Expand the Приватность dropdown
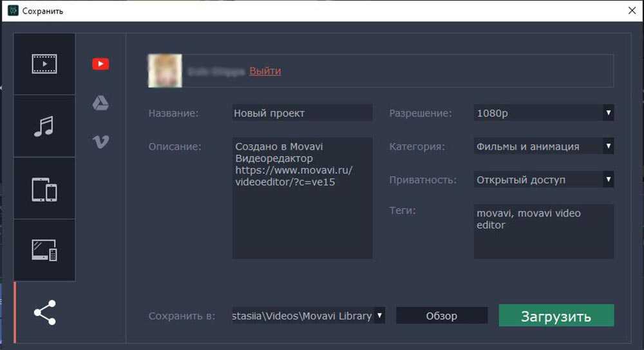Screen dimensions: 644x350 pos(544,180)
